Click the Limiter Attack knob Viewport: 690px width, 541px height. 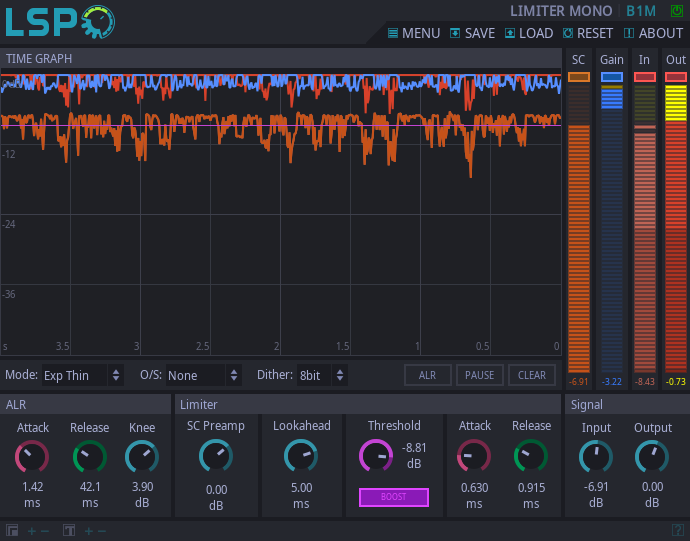tap(474, 456)
